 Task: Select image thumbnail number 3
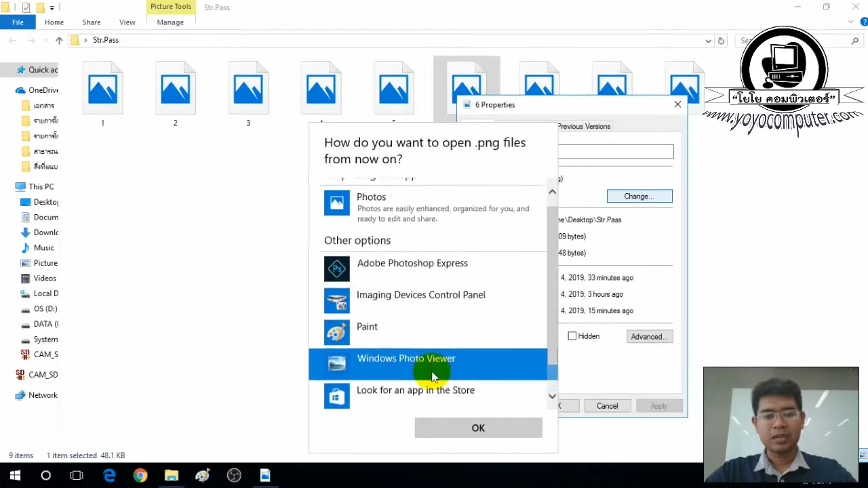coord(248,88)
